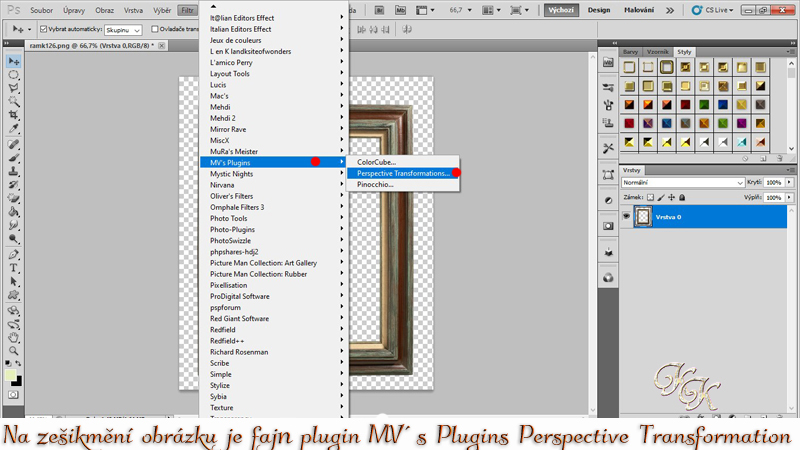Select the Move tool
The image size is (800, 450).
pos(13,61)
